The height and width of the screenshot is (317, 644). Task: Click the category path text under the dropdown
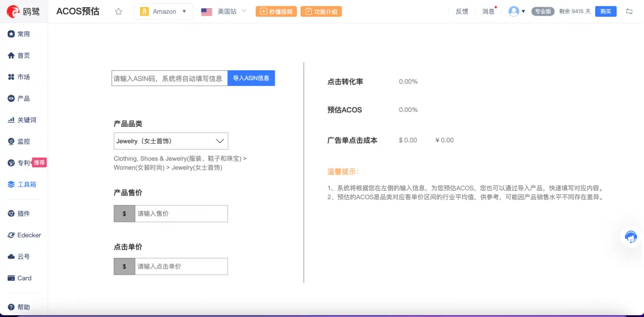coord(180,163)
